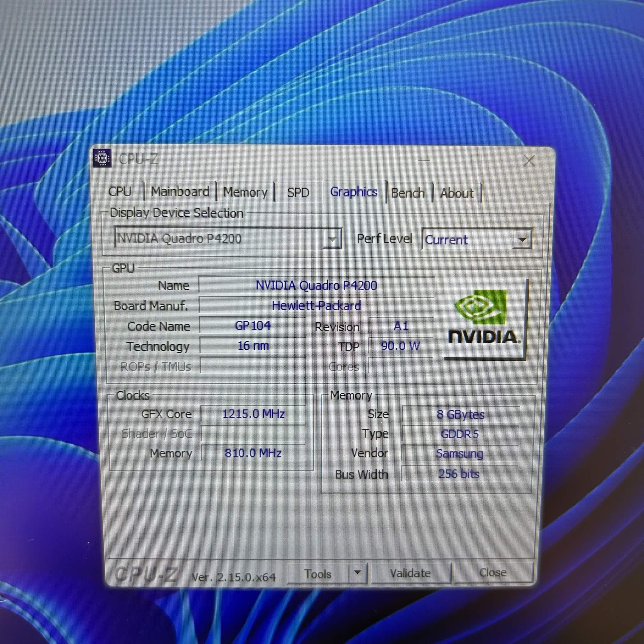Click the Board Manuf. label
644x644 pixels.
tap(151, 306)
